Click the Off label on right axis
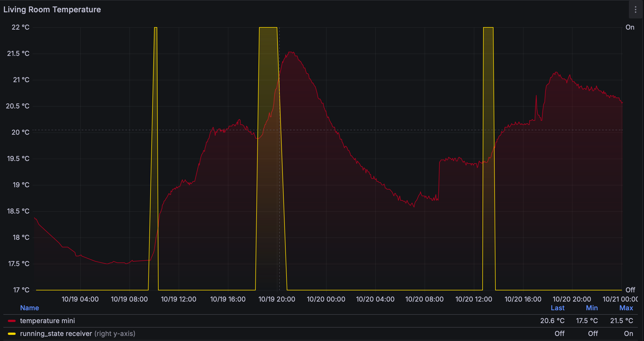 point(630,290)
